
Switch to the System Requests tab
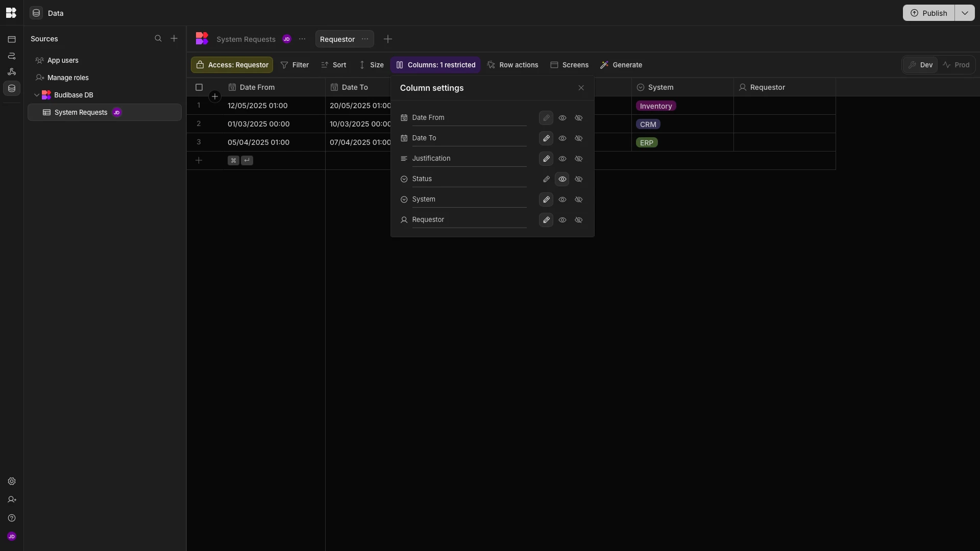coord(246,39)
